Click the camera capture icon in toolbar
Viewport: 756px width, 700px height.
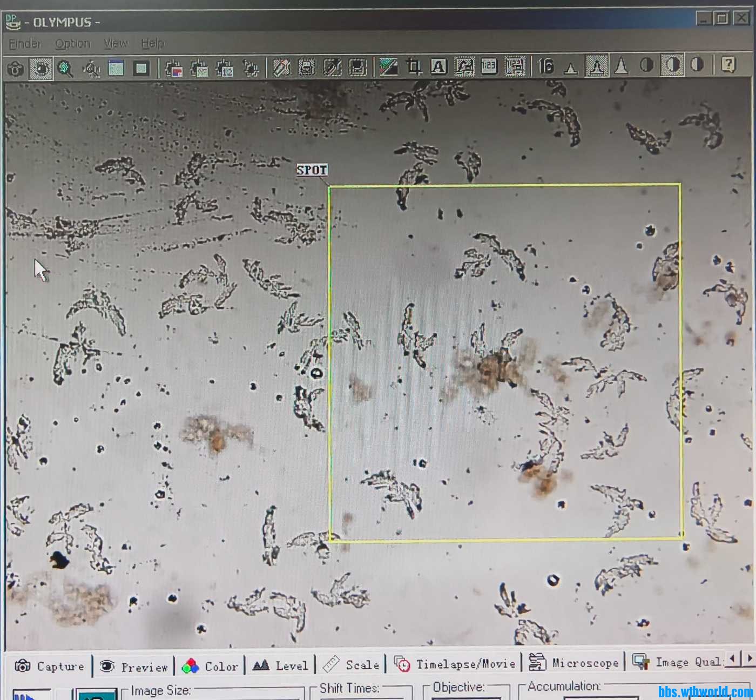point(16,69)
